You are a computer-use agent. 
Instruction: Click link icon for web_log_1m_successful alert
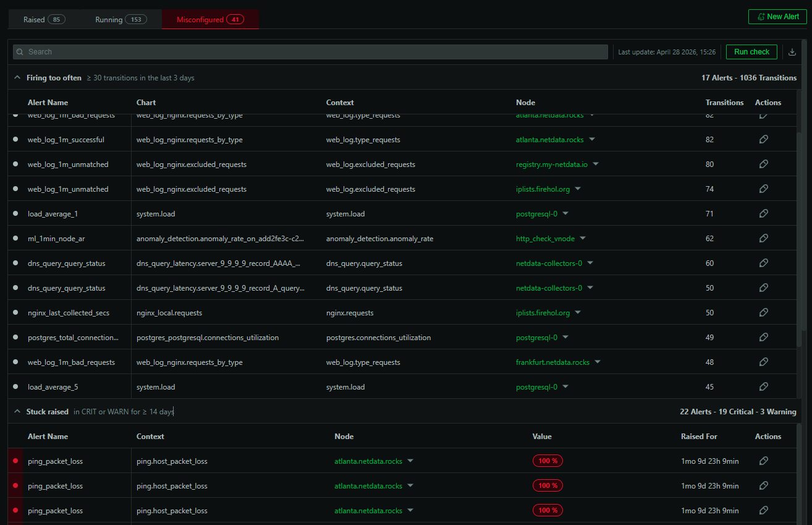click(763, 139)
